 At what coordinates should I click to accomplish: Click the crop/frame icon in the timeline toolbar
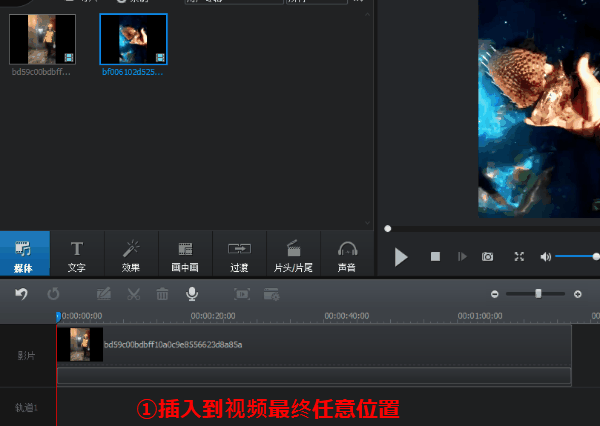coord(242,294)
